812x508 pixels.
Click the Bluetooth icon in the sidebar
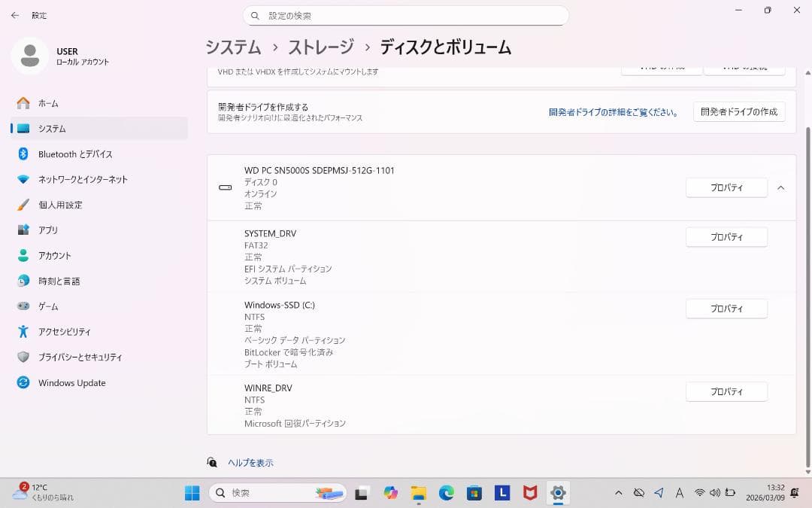23,154
